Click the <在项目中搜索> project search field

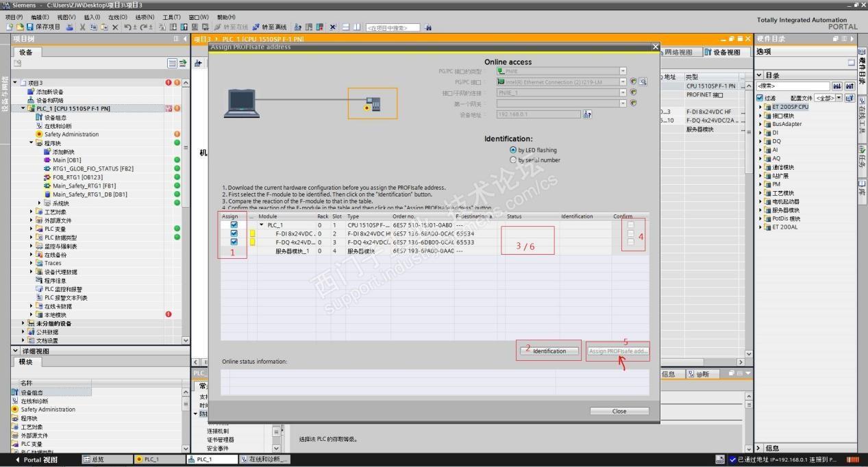click(392, 27)
